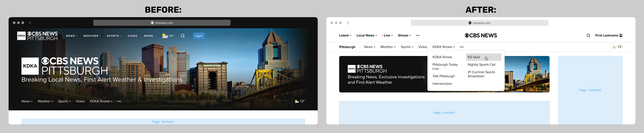Click the search magnifier in the after header
This screenshot has height=133, width=644.
point(589,35)
